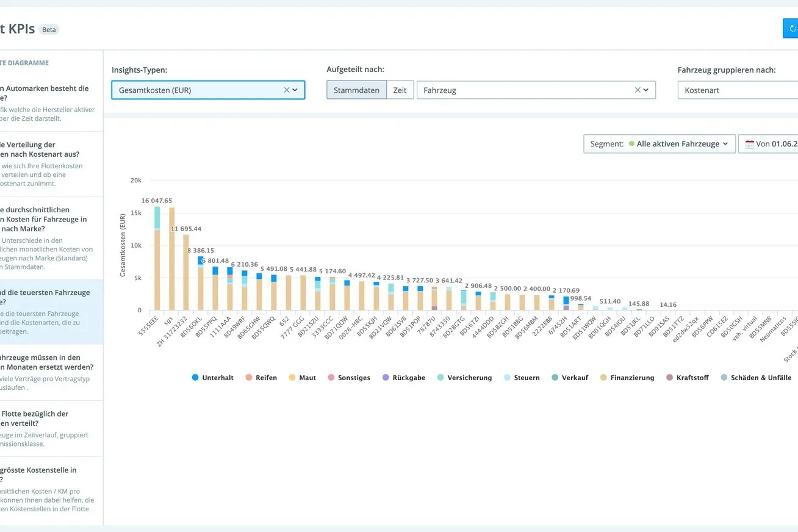Open the Segment Alle aktiven Fahrzeuge dropdown
This screenshot has width=798, height=532.
pyautogui.click(x=660, y=144)
